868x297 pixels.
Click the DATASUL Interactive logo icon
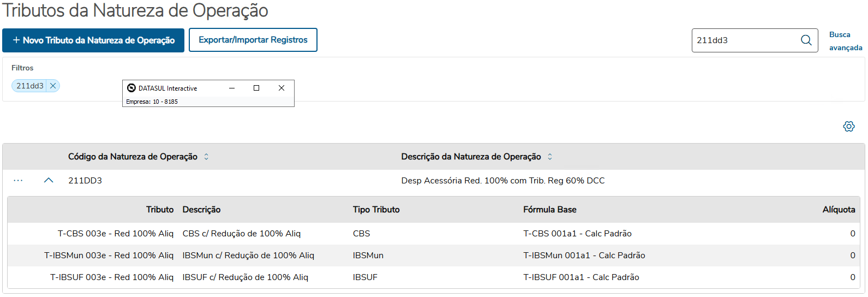[131, 88]
